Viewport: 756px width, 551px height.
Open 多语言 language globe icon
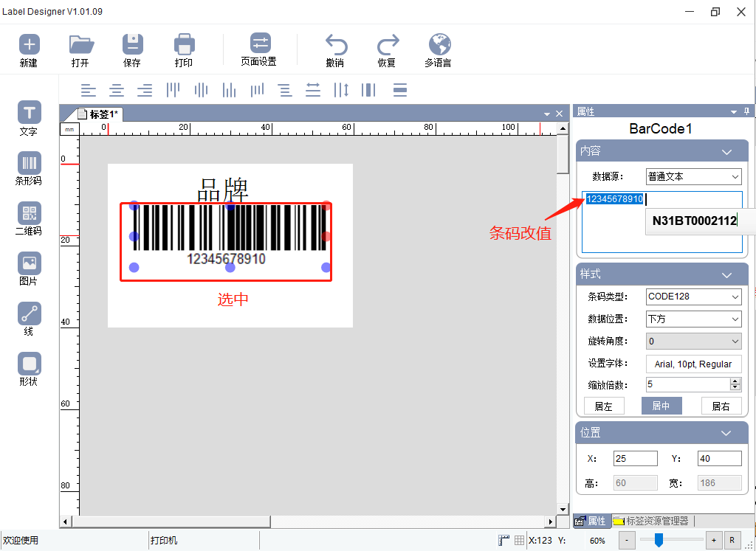click(x=439, y=45)
